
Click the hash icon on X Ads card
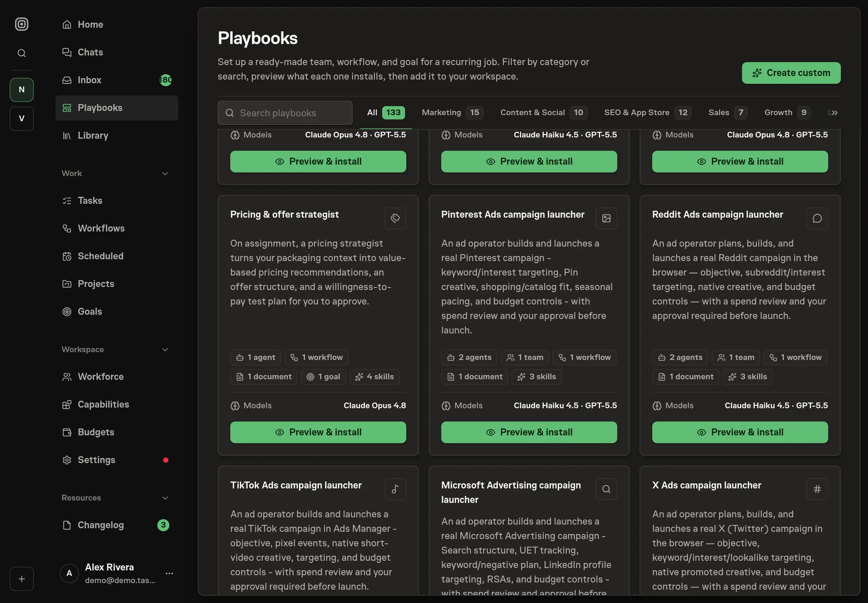pos(817,489)
